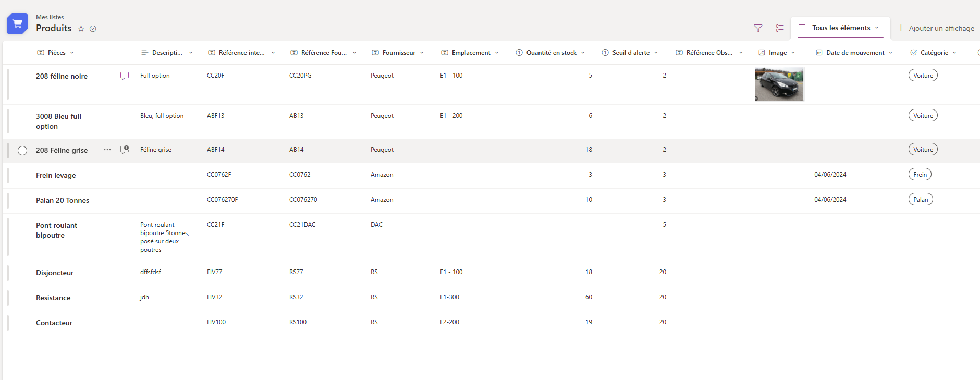This screenshot has height=380, width=980.
Task: Click the Frein levage date 04/06/2024
Action: click(830, 175)
